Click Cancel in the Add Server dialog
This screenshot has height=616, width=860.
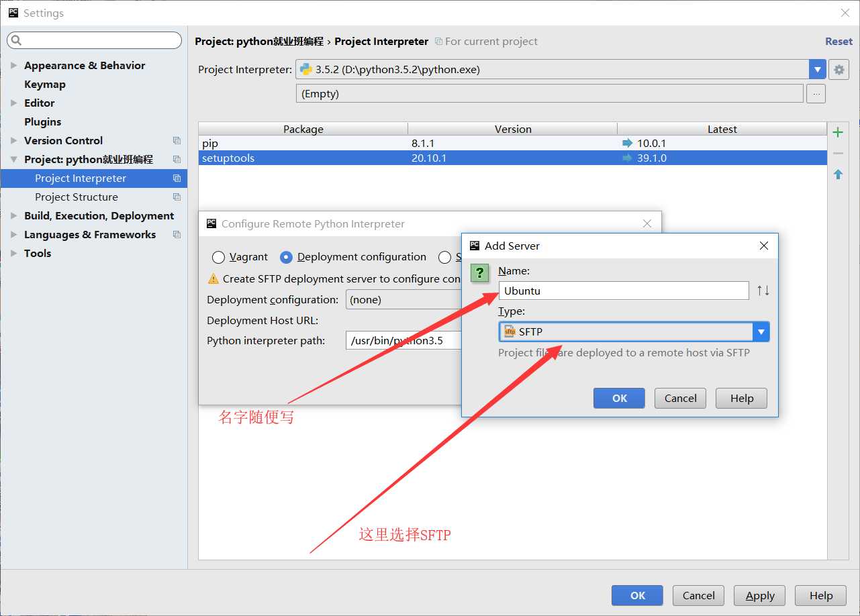tap(680, 398)
